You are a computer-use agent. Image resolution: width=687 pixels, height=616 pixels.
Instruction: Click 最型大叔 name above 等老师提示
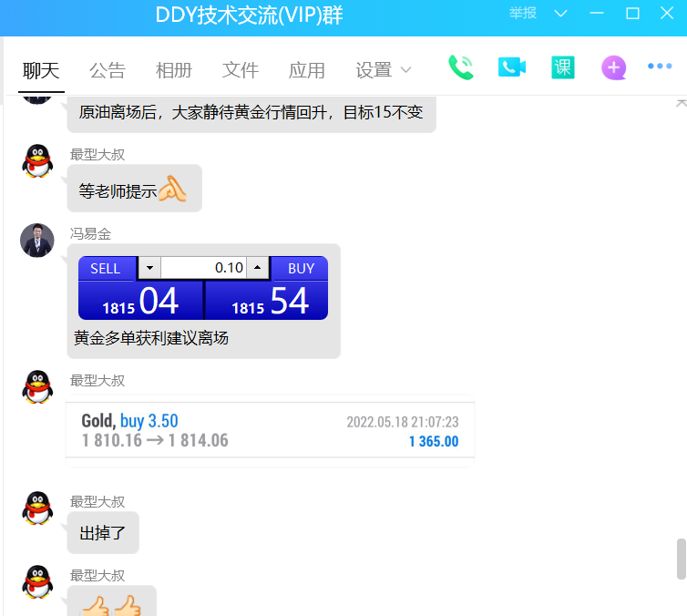click(97, 155)
